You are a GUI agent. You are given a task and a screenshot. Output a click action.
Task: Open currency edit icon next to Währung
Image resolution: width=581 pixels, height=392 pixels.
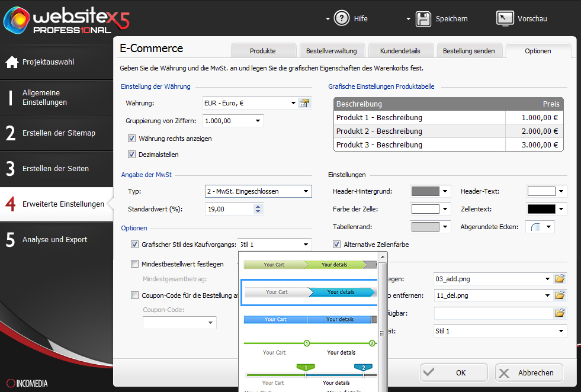(304, 103)
